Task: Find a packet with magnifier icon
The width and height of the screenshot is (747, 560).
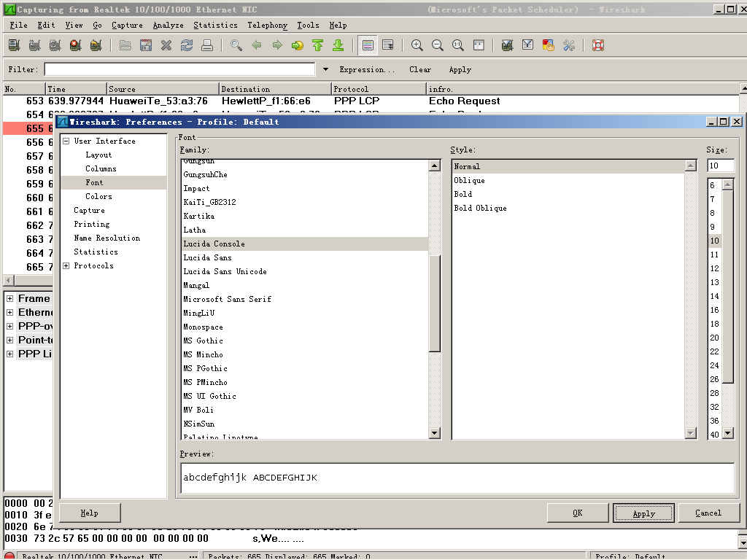Action: pyautogui.click(x=236, y=45)
